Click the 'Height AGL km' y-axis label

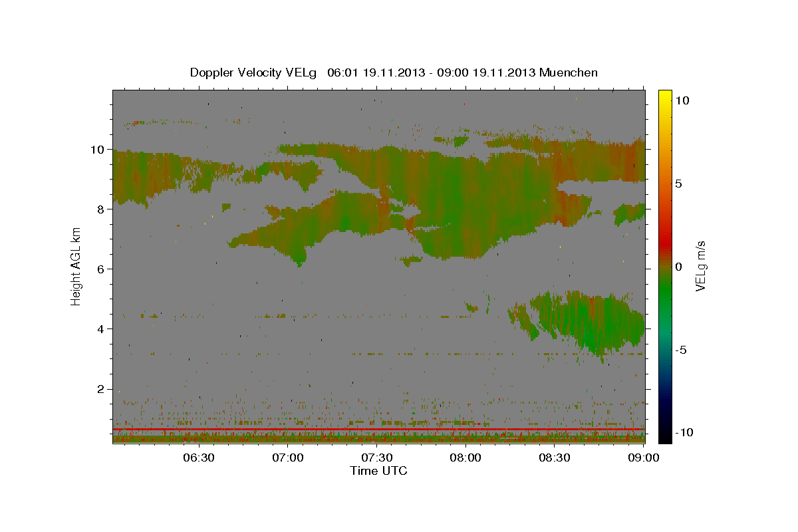[x=76, y=267]
